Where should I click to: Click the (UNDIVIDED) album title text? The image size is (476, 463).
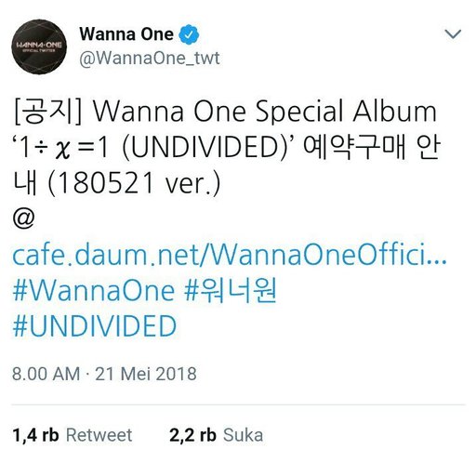pyautogui.click(x=205, y=148)
